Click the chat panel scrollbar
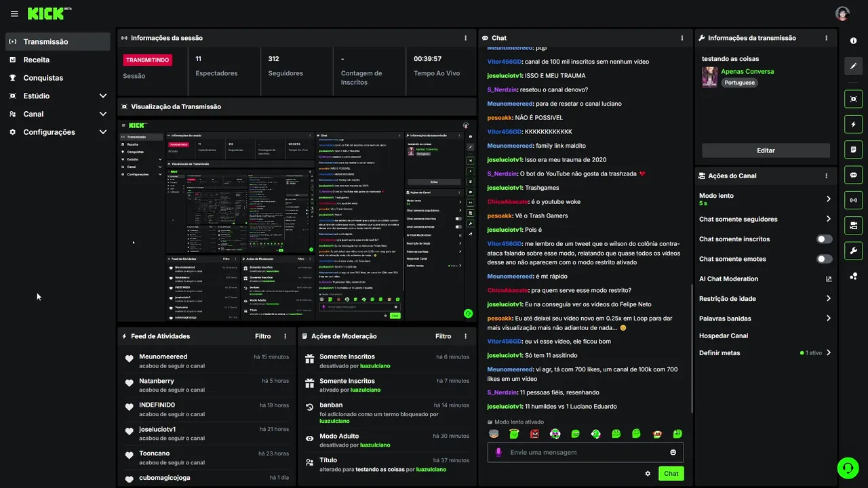The image size is (868, 488). click(x=692, y=348)
